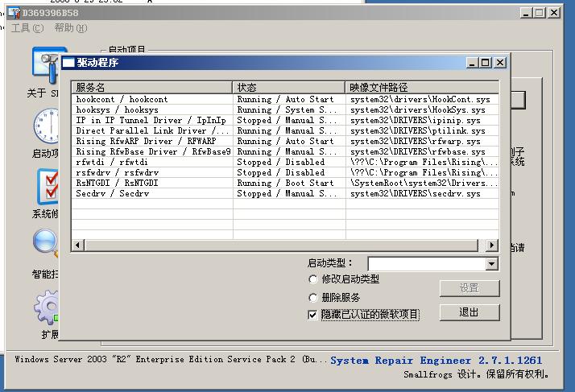The height and width of the screenshot is (392, 575).
Task: Select the Secdrv / Secdrv row
Action: [285, 193]
